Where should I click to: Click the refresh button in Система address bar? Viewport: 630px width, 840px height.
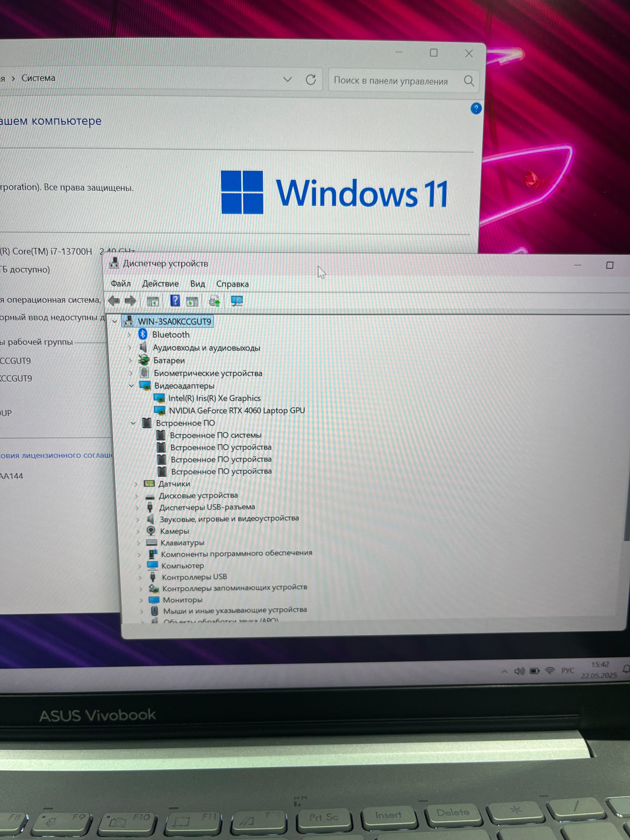(311, 80)
